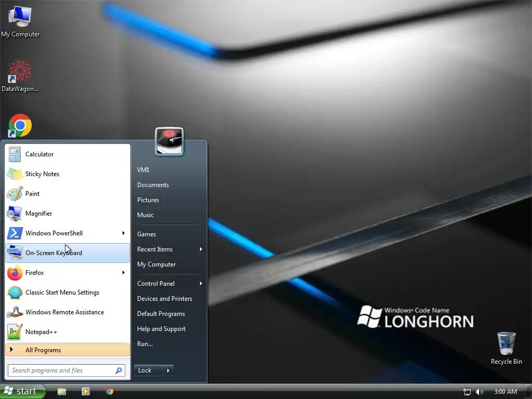Open Games from the Start menu
Image resolution: width=532 pixels, height=399 pixels.
point(147,234)
